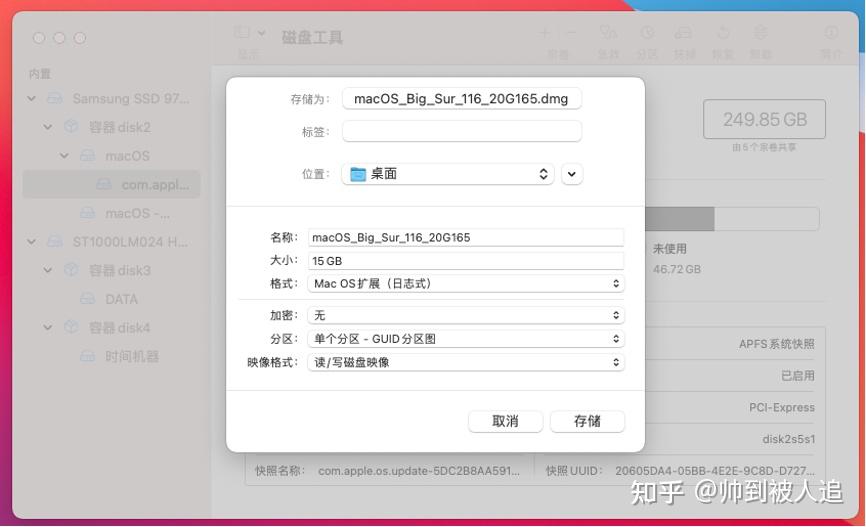The width and height of the screenshot is (866, 527).
Task: Collapse the 容器 disk2 chevron
Action: click(x=48, y=127)
